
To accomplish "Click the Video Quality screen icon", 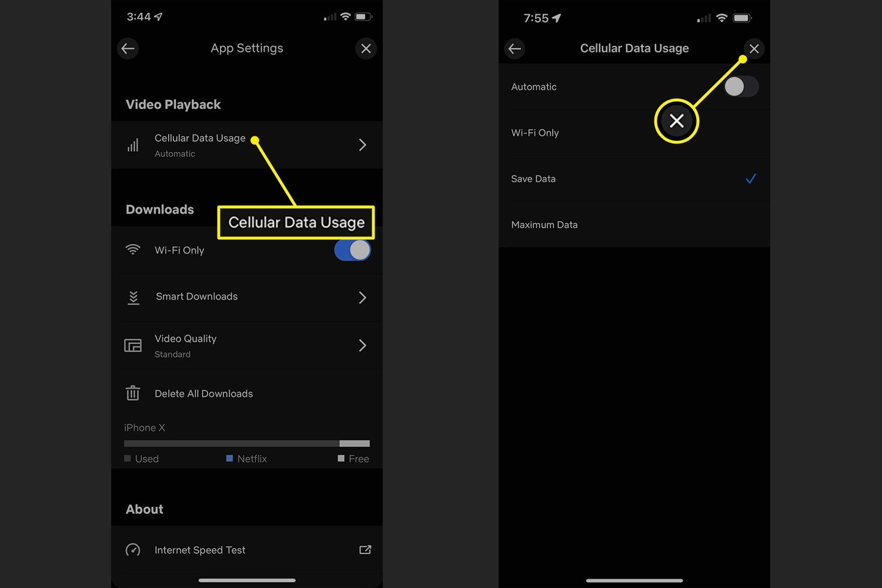I will tap(132, 346).
